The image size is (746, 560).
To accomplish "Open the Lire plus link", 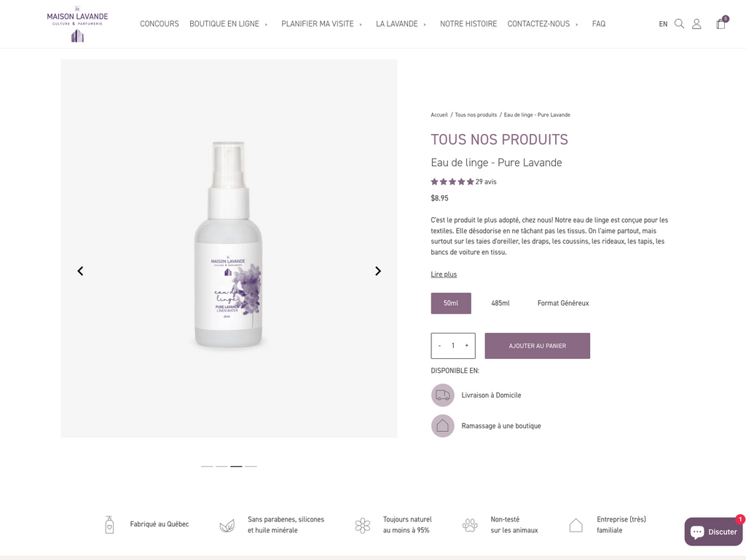I will pyautogui.click(x=444, y=275).
